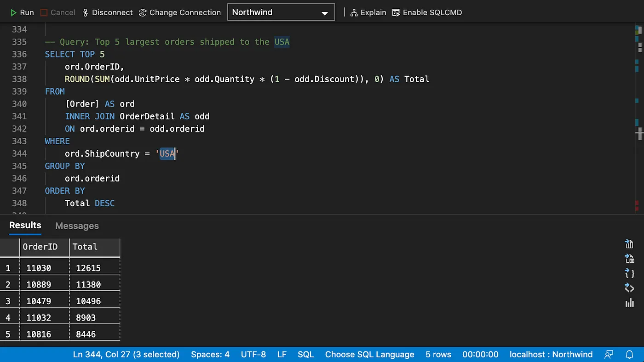
Task: Select cell with OrderID 10889
Action: coord(45,284)
